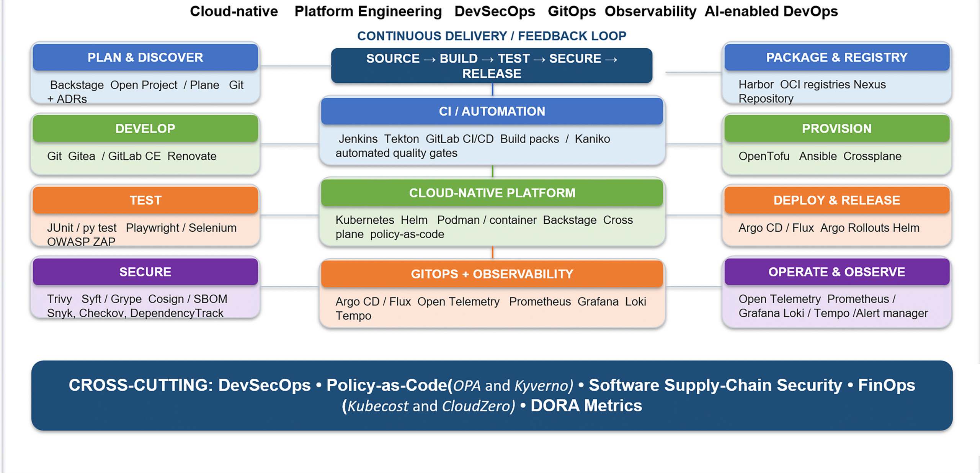Screen dimensions: 980x473
Task: Click Renovate in the Develop box
Action: (x=192, y=156)
